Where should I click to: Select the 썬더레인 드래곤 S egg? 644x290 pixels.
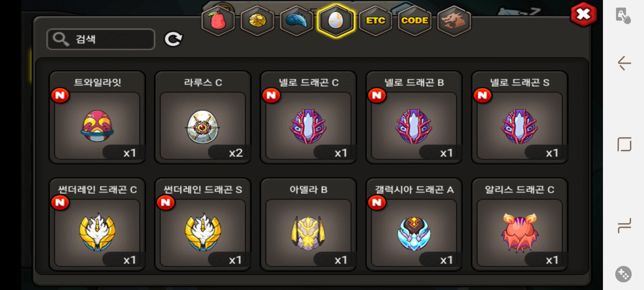coord(203,224)
